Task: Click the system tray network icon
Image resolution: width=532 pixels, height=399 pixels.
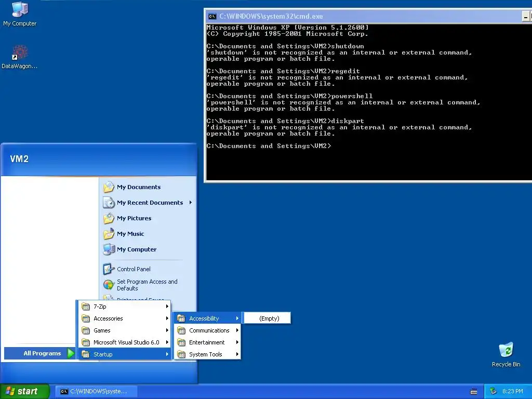Action: coord(494,391)
